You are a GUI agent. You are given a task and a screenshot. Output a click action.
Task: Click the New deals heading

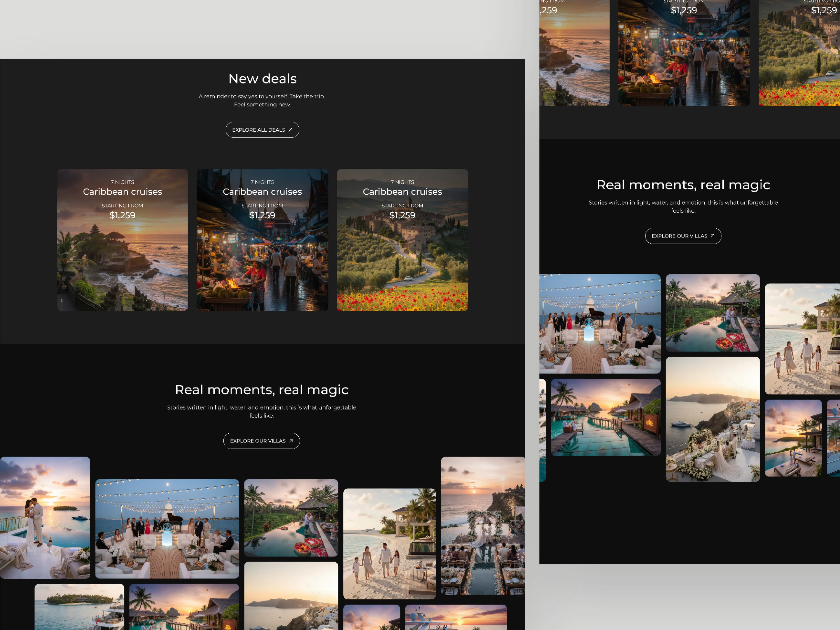click(x=262, y=79)
